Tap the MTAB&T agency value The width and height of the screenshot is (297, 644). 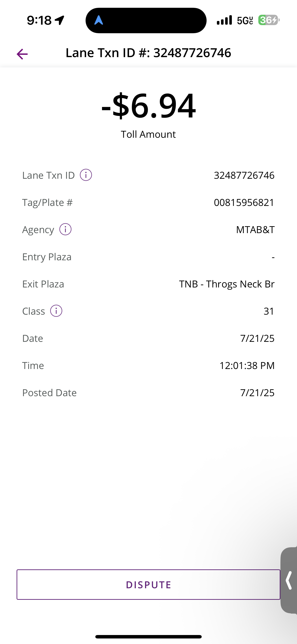coord(255,229)
